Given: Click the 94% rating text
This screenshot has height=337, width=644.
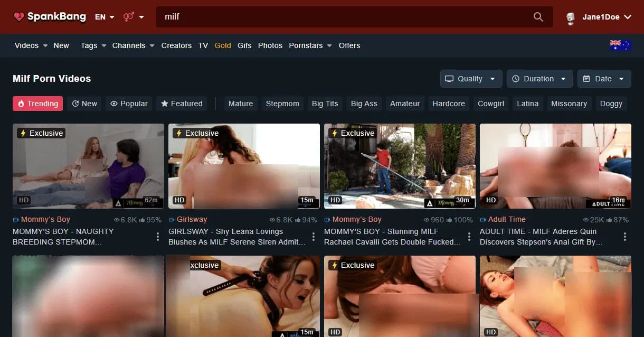Looking at the screenshot, I should [x=309, y=220].
